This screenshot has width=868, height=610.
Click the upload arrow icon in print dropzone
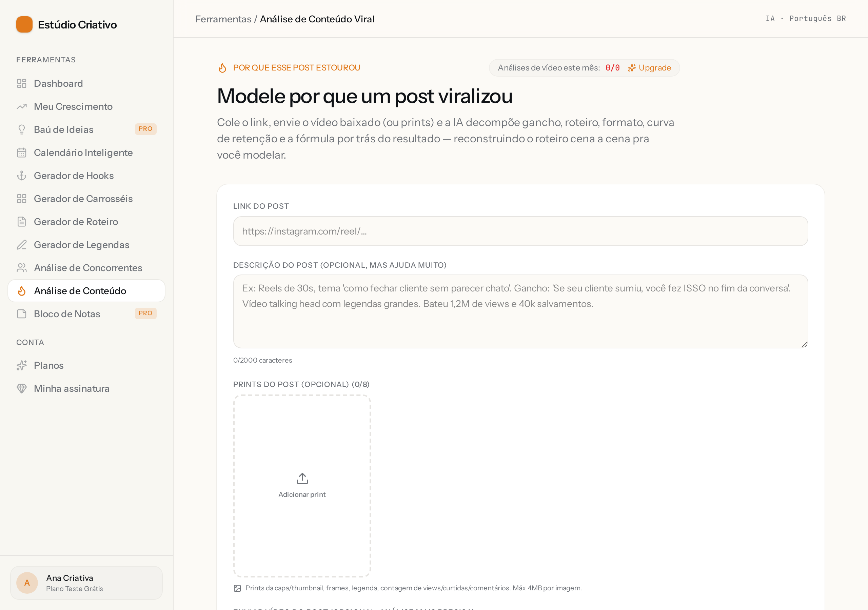point(302,479)
